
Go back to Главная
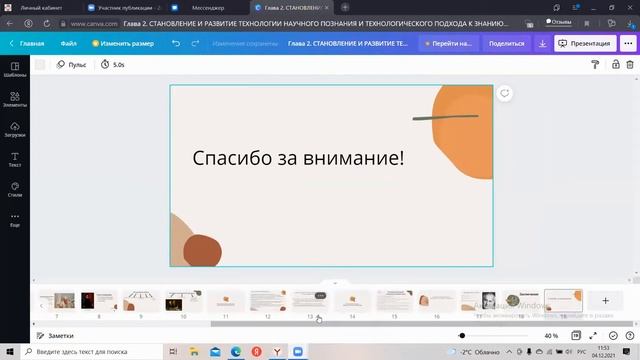coord(27,43)
